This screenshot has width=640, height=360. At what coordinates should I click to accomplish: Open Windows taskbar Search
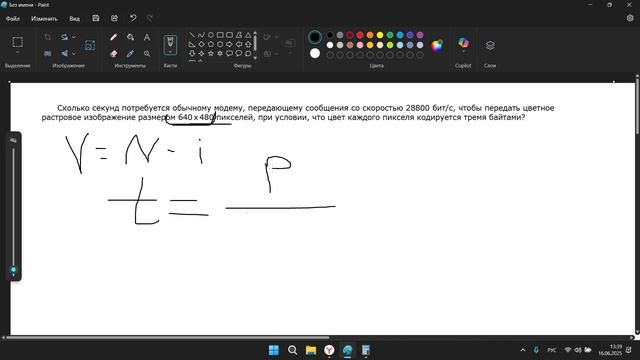point(292,350)
